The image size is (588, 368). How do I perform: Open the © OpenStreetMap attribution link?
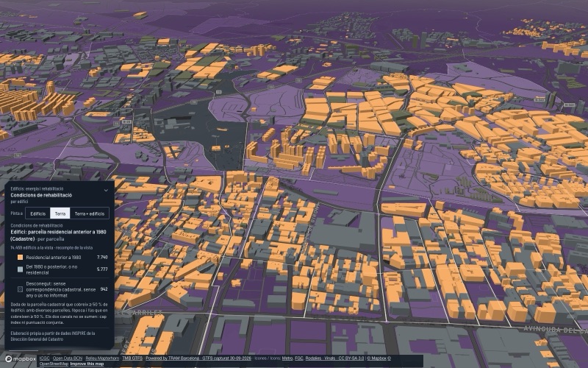54,364
